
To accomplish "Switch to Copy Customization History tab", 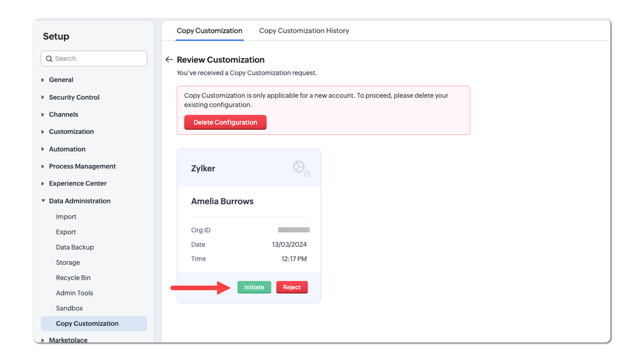I will tap(304, 31).
